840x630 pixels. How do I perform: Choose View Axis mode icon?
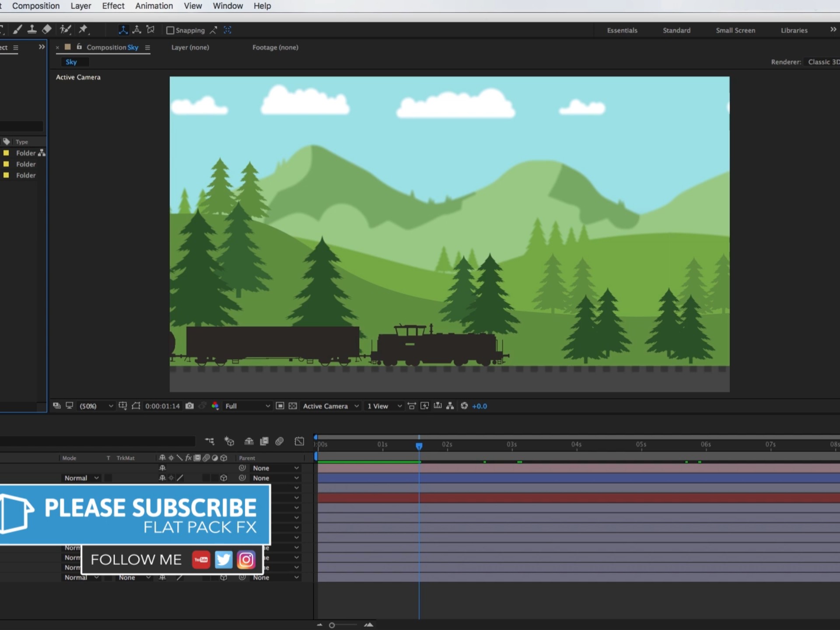[150, 30]
